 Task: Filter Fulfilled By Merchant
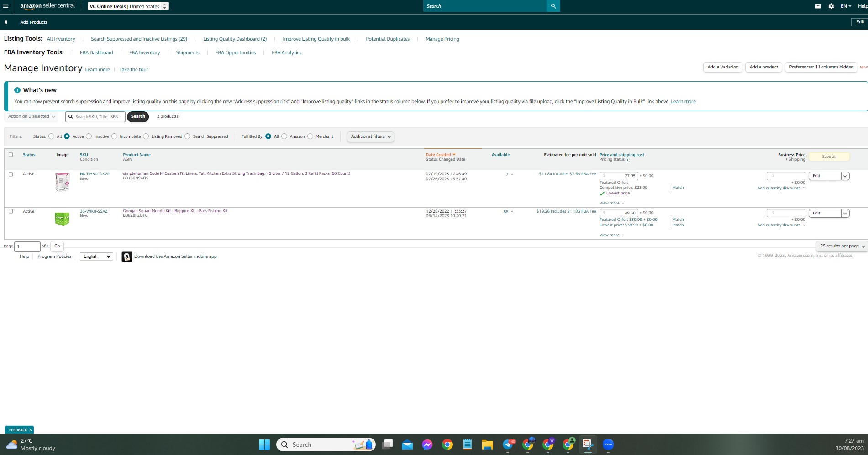coord(310,136)
